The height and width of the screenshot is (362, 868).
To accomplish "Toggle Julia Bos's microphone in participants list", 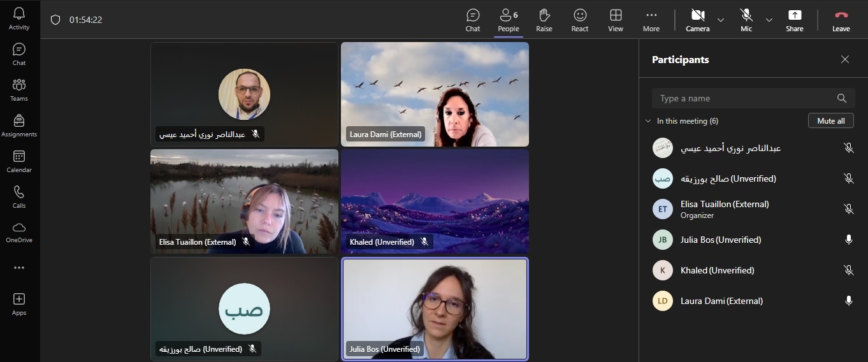I will [848, 240].
